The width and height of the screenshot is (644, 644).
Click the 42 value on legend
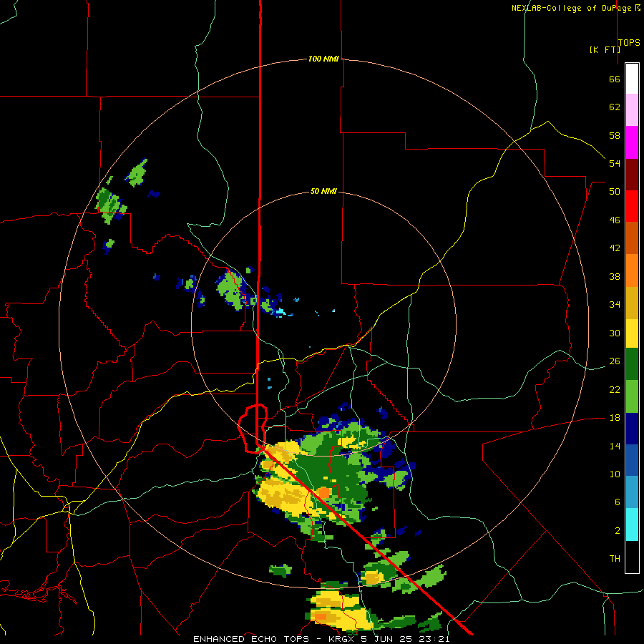615,248
